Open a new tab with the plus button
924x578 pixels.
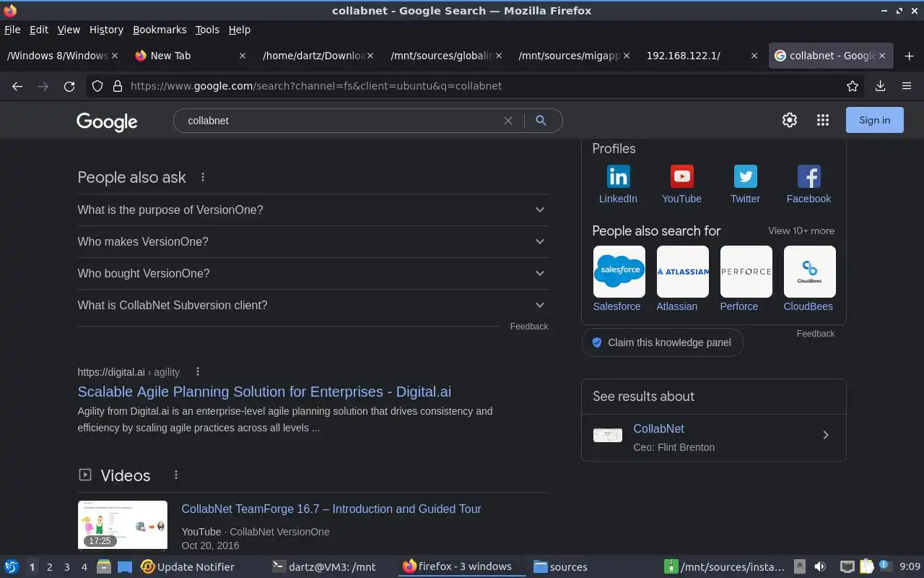tap(909, 56)
